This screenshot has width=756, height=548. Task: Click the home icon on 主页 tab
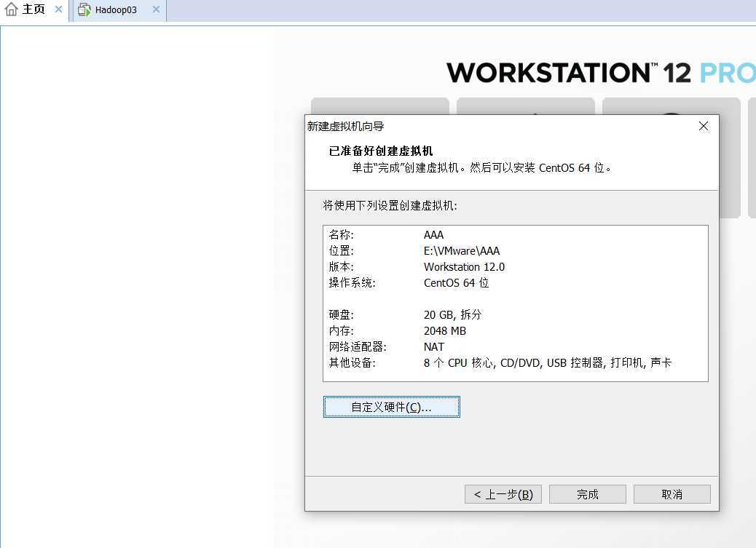coord(11,9)
